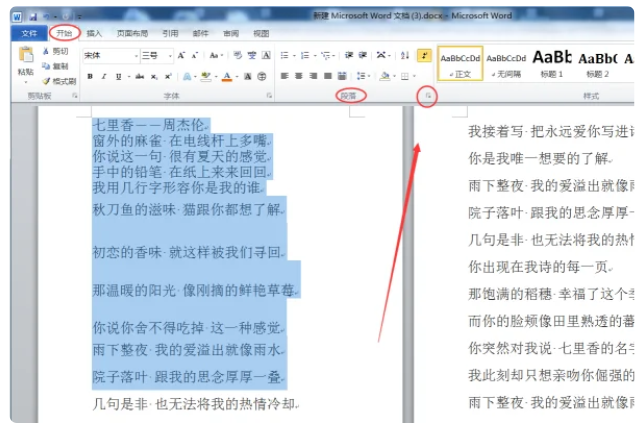644x426 pixels.
Task: Apply the 标题 1 heading style
Action: pyautogui.click(x=551, y=62)
